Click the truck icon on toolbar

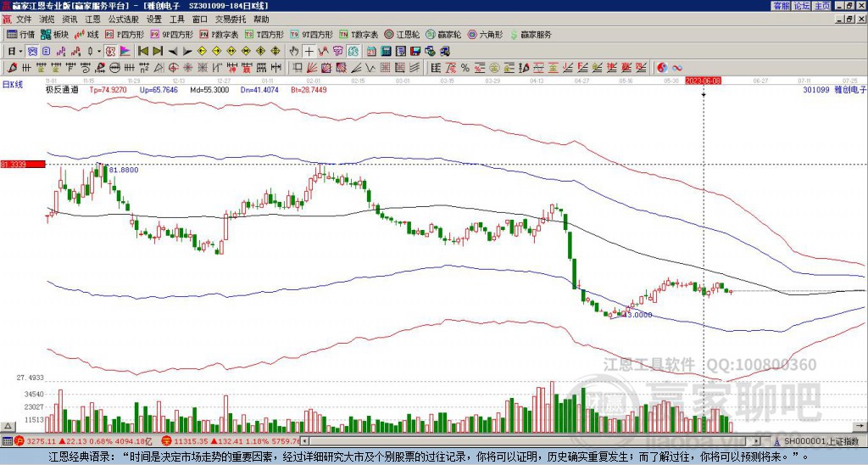pyautogui.click(x=444, y=52)
